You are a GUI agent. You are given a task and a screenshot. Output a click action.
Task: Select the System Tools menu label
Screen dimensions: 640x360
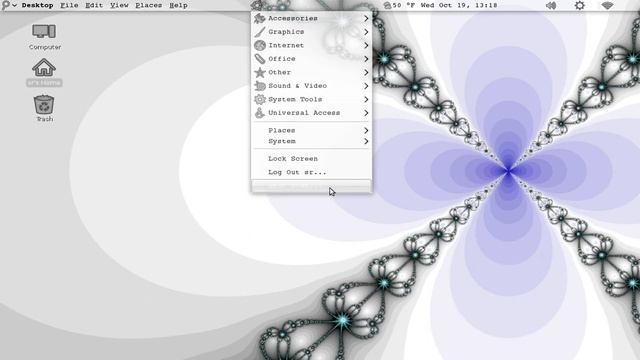click(295, 99)
